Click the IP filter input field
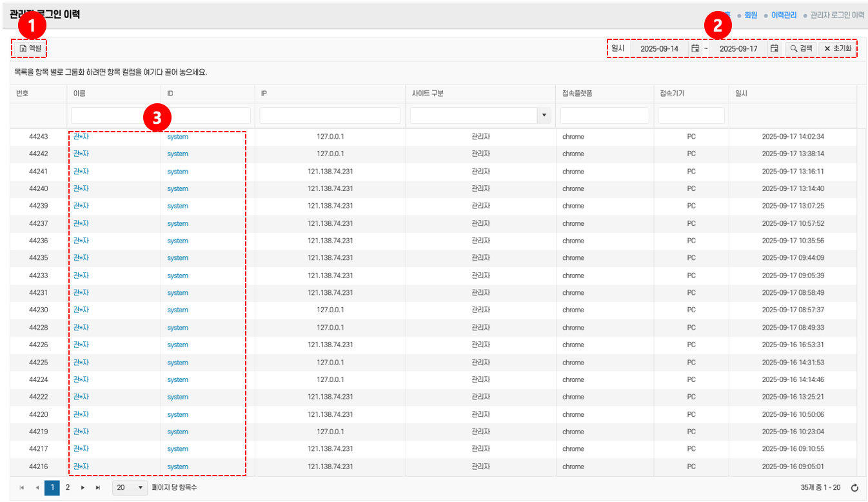This screenshot has width=868, height=502. (x=330, y=115)
